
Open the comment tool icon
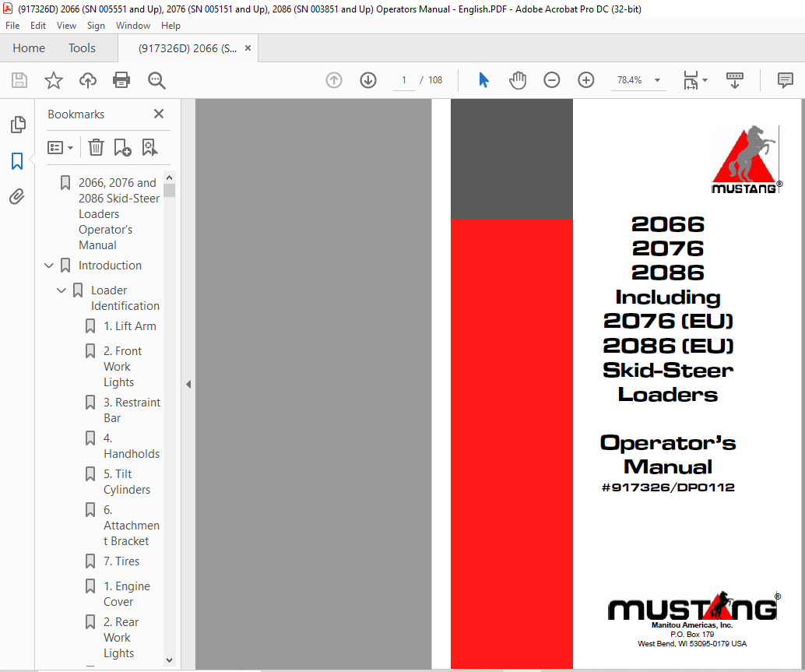[x=785, y=80]
